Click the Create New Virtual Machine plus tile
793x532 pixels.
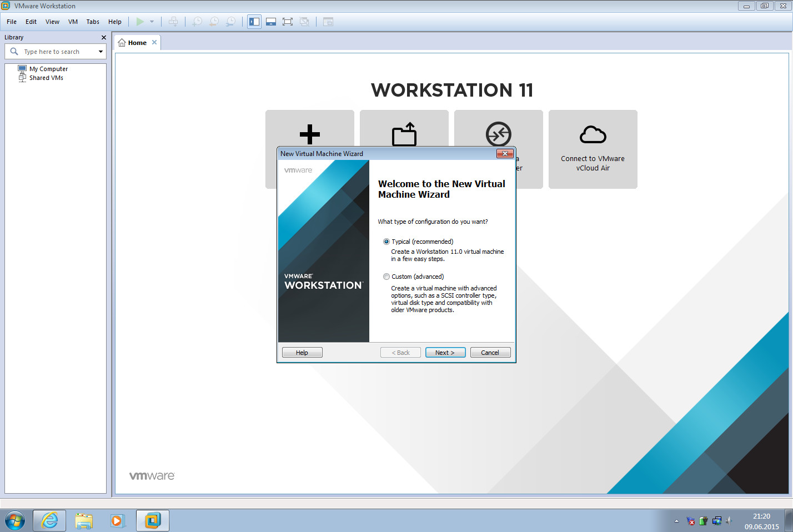(x=310, y=134)
